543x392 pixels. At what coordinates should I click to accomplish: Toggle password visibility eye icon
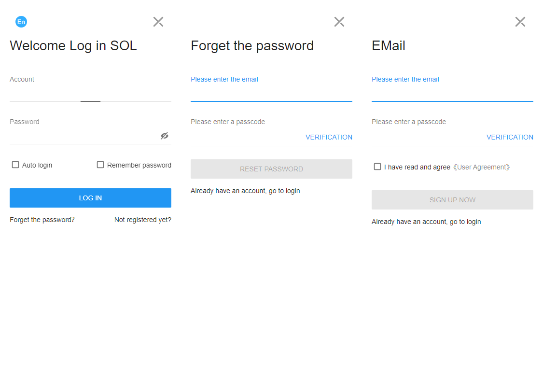(165, 136)
